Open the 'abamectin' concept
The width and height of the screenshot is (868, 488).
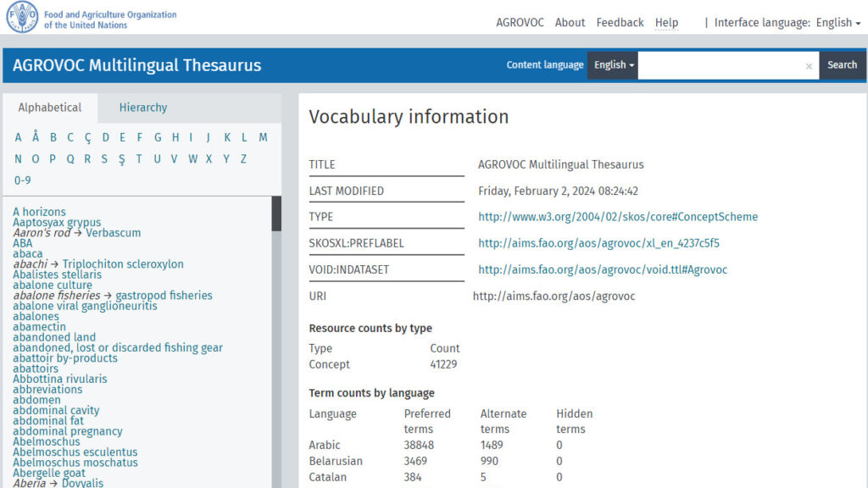coord(39,327)
